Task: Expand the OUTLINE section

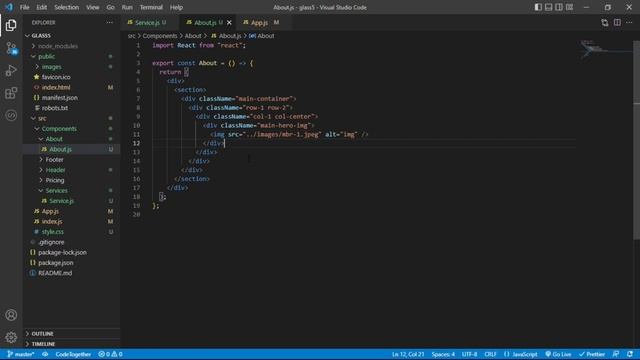Action: tap(72, 333)
